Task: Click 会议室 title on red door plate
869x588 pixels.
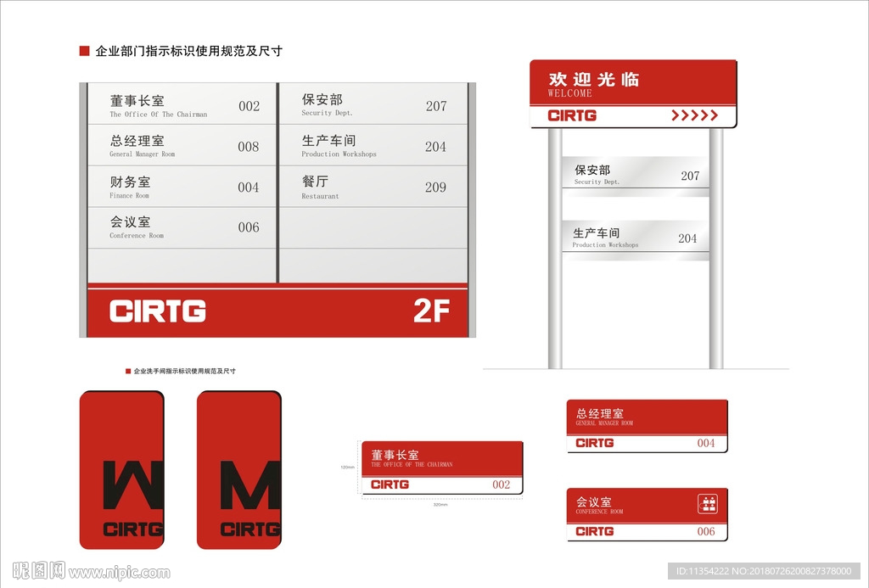Action: pos(593,501)
